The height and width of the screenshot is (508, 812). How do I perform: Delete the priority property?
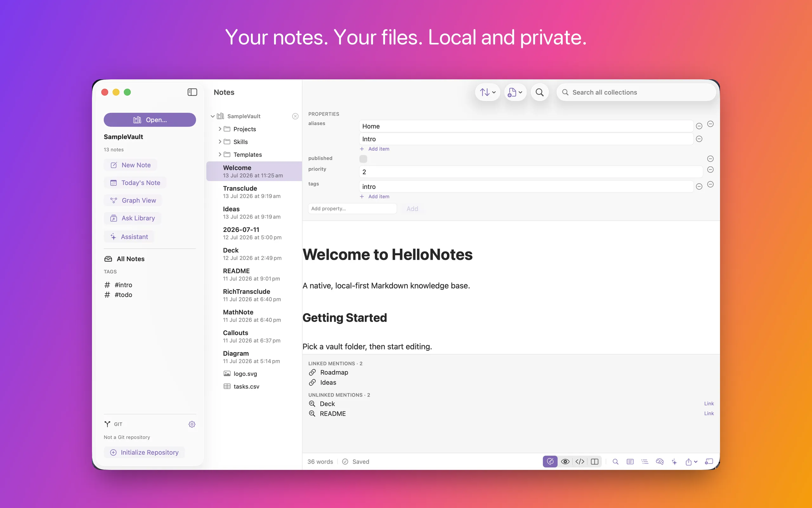click(x=710, y=170)
